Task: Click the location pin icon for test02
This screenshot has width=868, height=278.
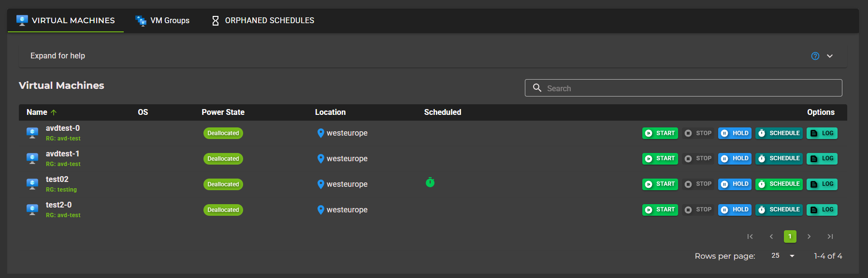Action: (320, 184)
